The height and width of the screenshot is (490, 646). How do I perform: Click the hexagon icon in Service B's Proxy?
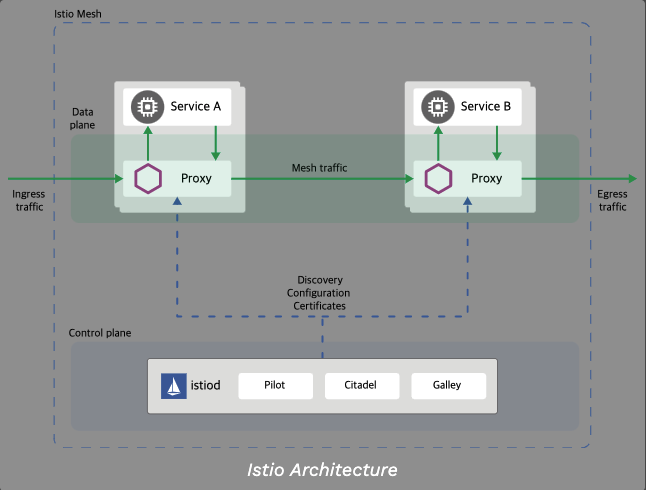[x=438, y=179]
